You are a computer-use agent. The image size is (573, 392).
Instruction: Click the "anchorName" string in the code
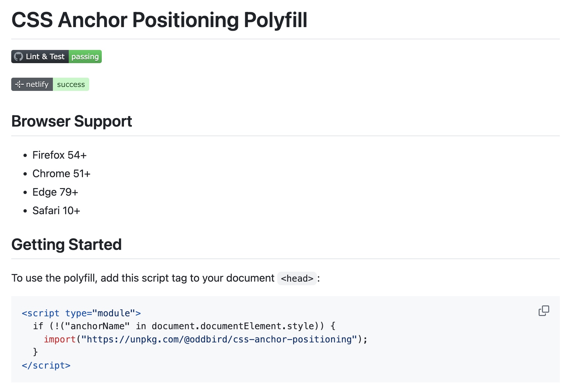pos(97,326)
